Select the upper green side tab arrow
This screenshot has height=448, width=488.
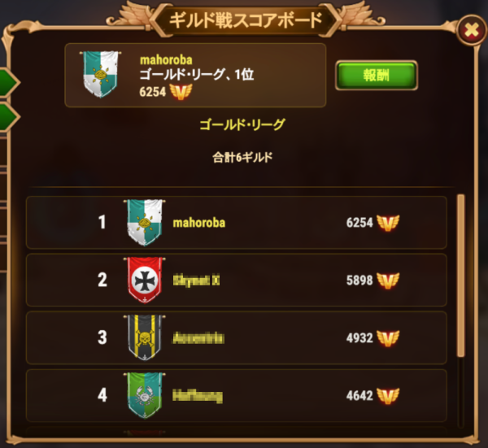click(x=9, y=83)
